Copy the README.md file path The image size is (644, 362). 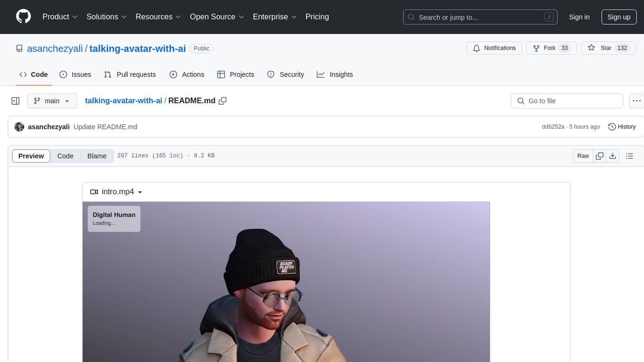coord(223,101)
